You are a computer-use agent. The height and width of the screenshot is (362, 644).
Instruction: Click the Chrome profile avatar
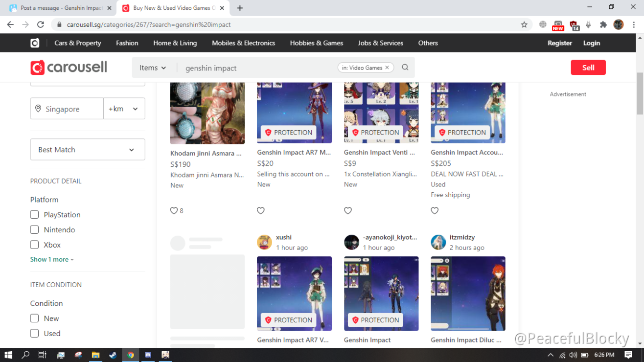[x=619, y=24]
